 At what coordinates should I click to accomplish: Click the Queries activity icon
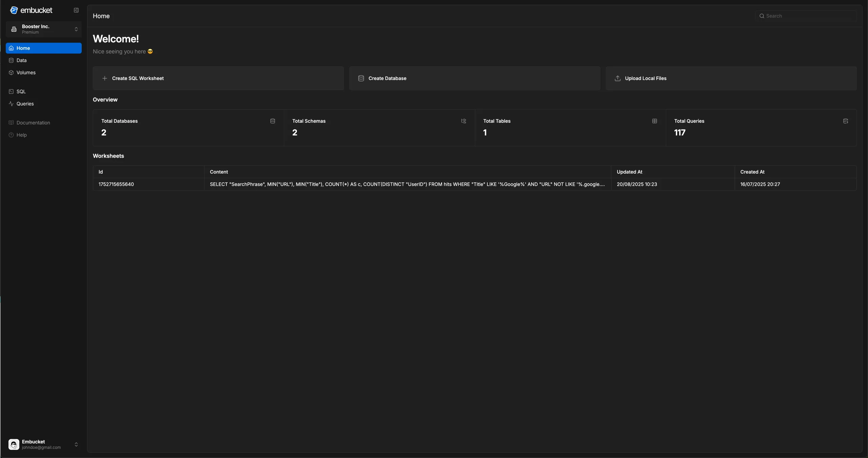tap(11, 104)
